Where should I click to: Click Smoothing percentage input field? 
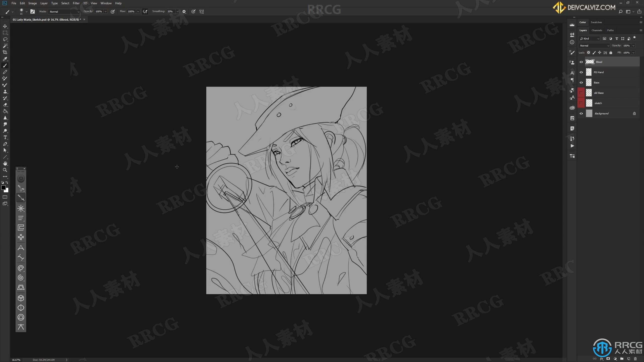tap(170, 12)
